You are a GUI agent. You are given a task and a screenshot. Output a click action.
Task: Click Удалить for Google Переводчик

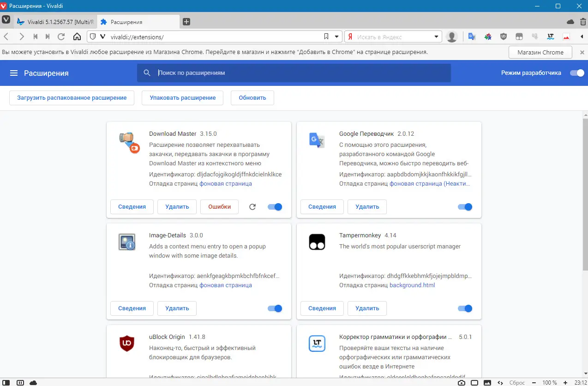tap(367, 207)
